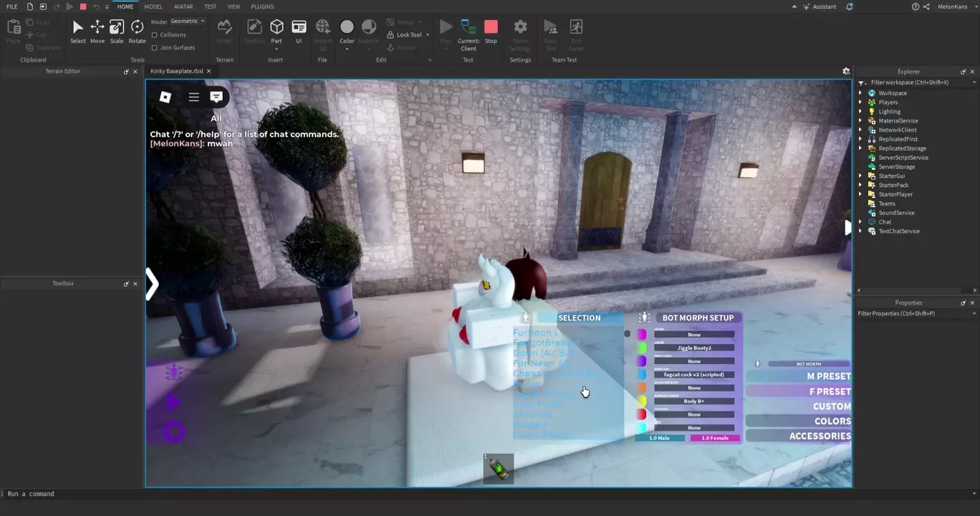Expand the Workspace node in Explorer
The image size is (980, 516).
[x=860, y=93]
